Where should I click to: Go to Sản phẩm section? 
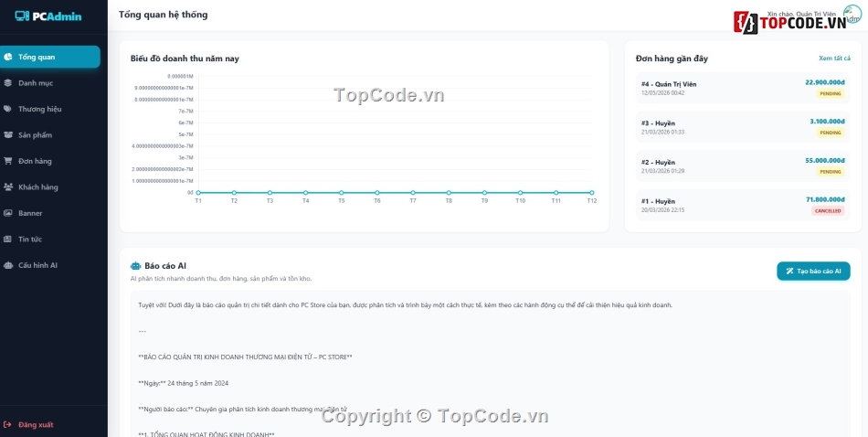click(x=50, y=134)
